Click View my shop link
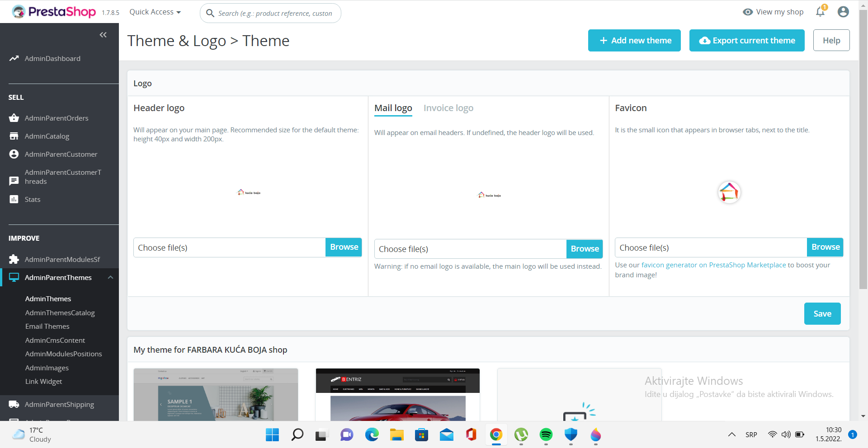The image size is (868, 448). (x=773, y=12)
